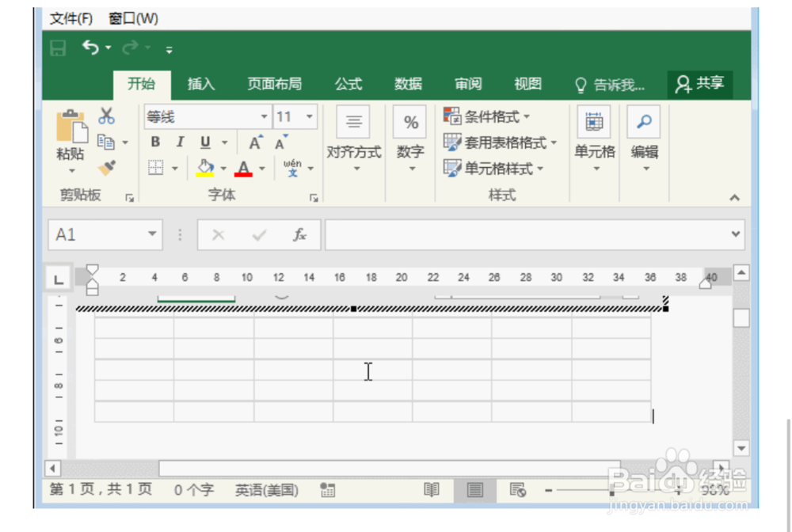Open 条件格式 conditional formatting
792x532 pixels.
click(487, 117)
